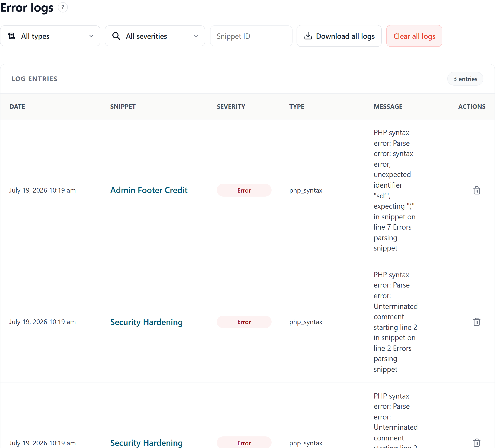Click the 3 entries count badge
The width and height of the screenshot is (495, 448).
click(465, 79)
